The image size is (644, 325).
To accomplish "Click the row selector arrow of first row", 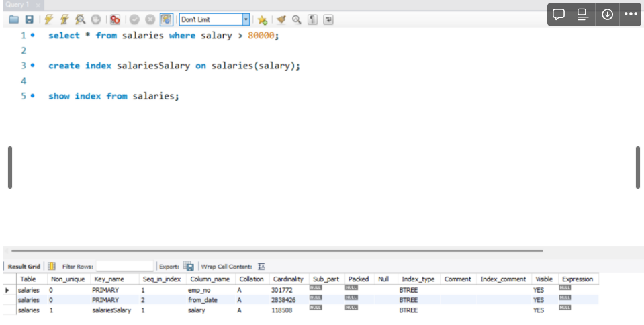I will 7,290.
